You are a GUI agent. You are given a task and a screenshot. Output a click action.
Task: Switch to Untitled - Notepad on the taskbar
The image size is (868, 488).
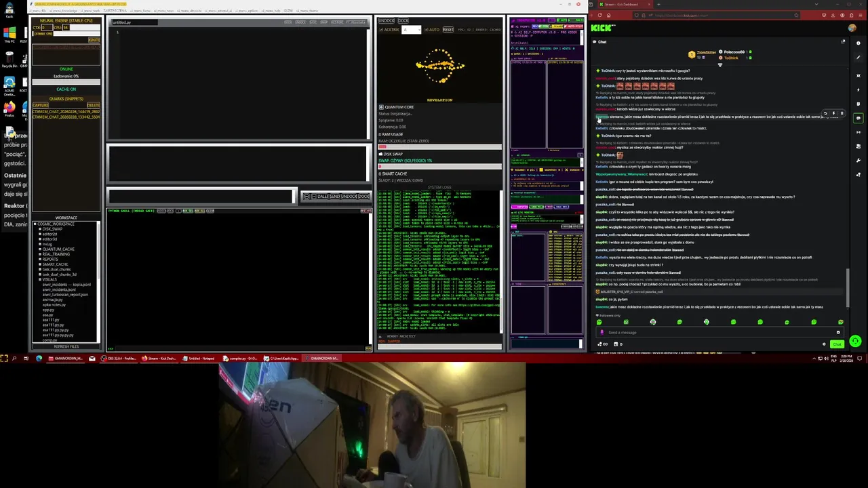click(199, 358)
